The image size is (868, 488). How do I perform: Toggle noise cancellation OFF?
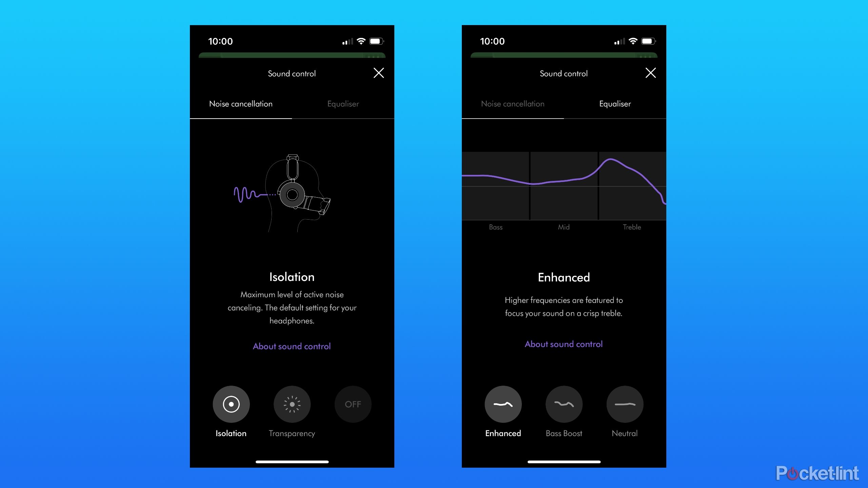353,404
